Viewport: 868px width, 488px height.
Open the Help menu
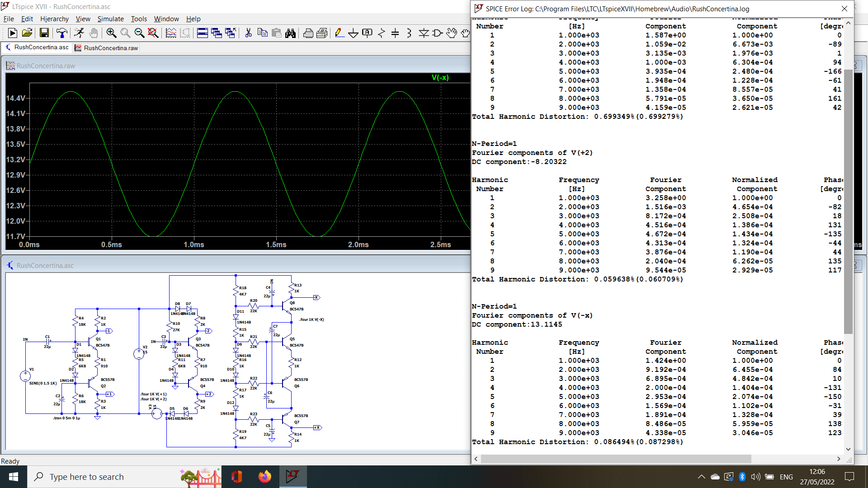pos(193,19)
